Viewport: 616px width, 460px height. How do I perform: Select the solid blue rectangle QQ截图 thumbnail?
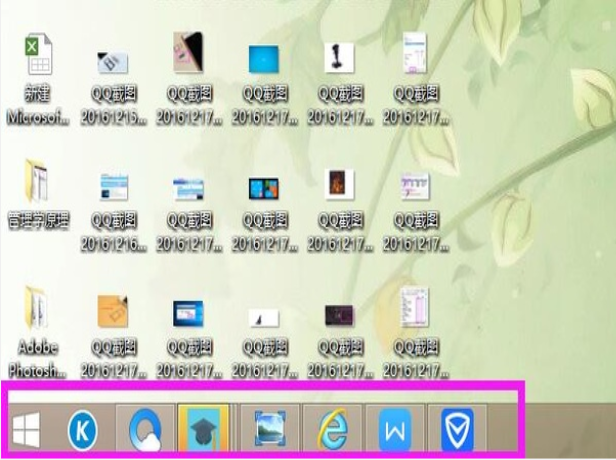(264, 59)
